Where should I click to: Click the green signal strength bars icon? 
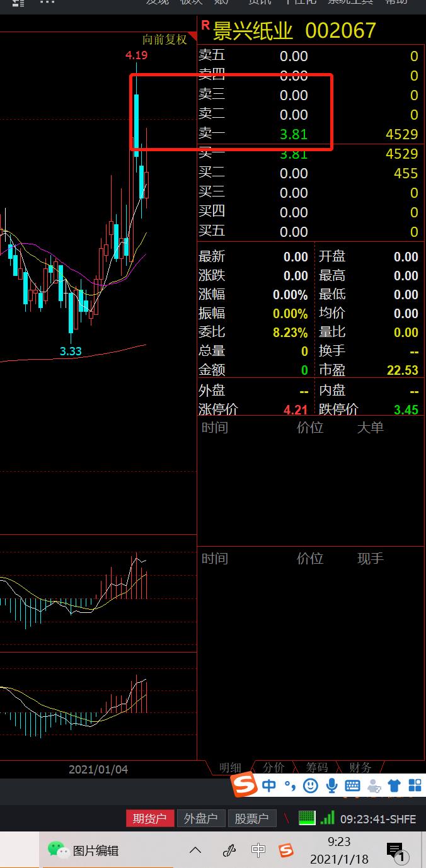click(327, 818)
